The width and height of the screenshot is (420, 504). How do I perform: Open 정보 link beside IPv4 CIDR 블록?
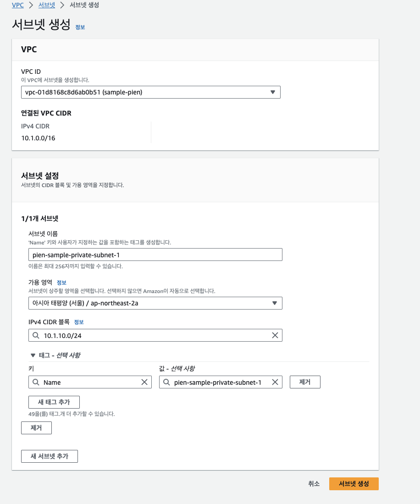pos(79,322)
